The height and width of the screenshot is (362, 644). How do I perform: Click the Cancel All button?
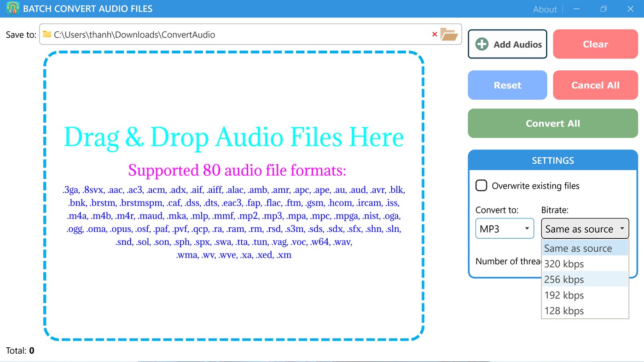[595, 85]
